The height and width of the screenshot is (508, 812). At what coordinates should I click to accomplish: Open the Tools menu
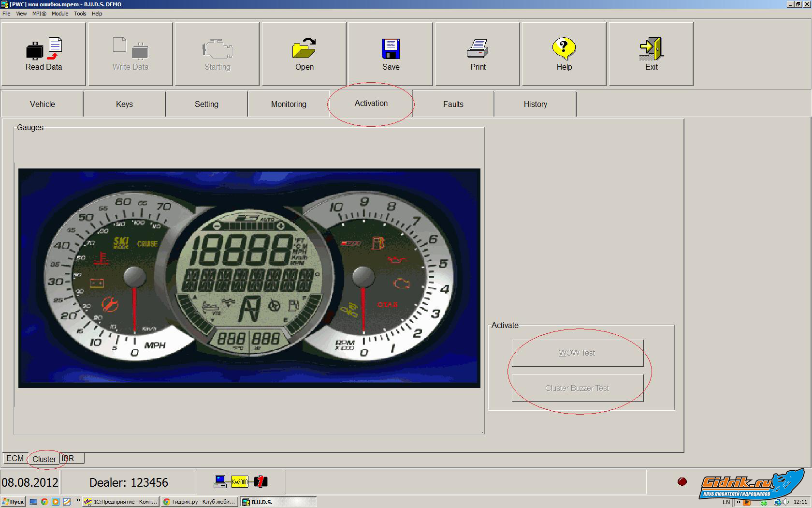[x=80, y=14]
